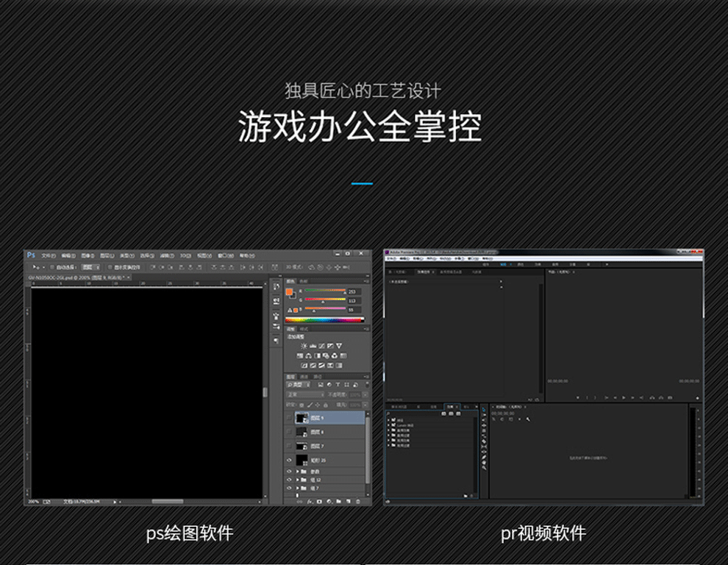
Task: Toggle the 显示变换控件 checkbox
Action: click(x=110, y=267)
